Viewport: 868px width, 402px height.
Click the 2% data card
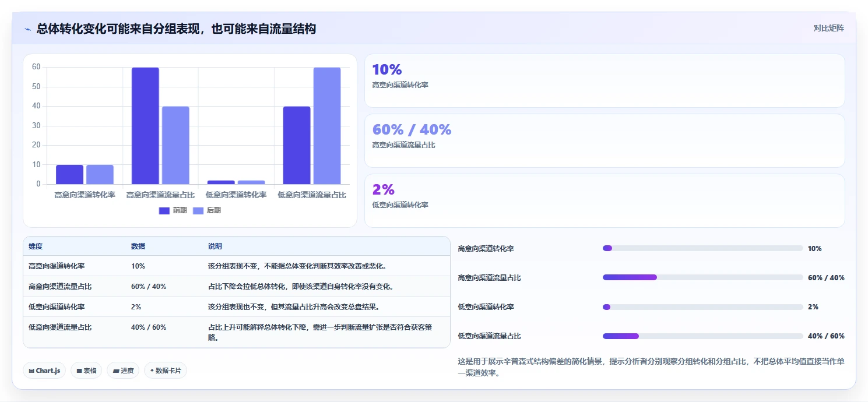(x=605, y=200)
